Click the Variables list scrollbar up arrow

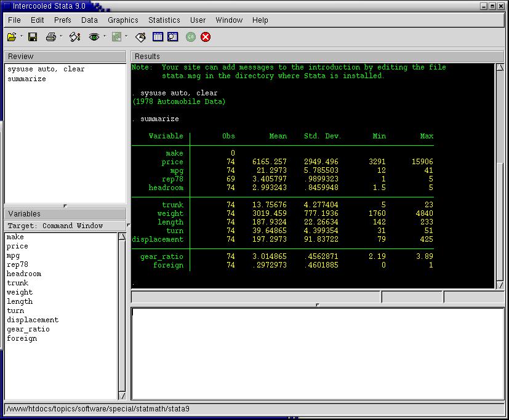pos(122,236)
